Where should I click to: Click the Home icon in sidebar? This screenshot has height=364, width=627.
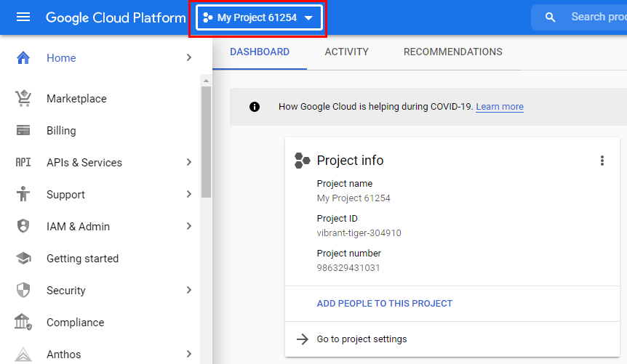point(23,58)
